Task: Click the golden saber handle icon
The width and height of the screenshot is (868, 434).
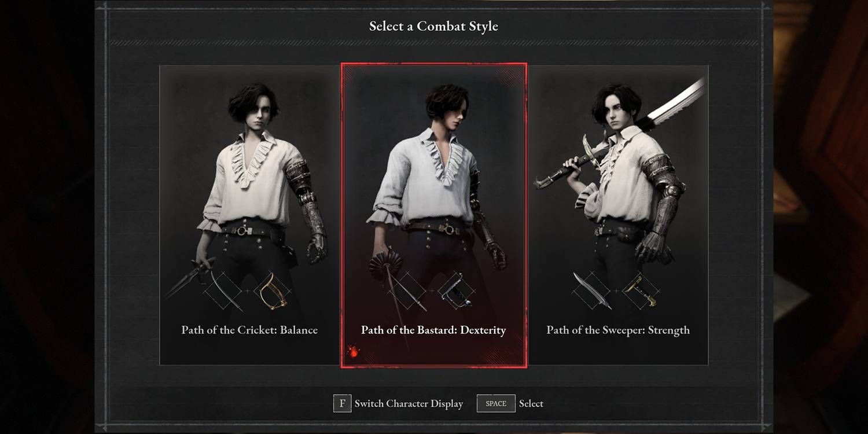Action: coord(272,291)
